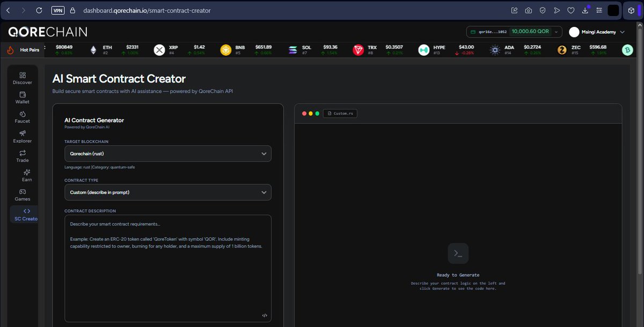
Task: Expand the Msingi Academy account menu
Action: point(622,32)
